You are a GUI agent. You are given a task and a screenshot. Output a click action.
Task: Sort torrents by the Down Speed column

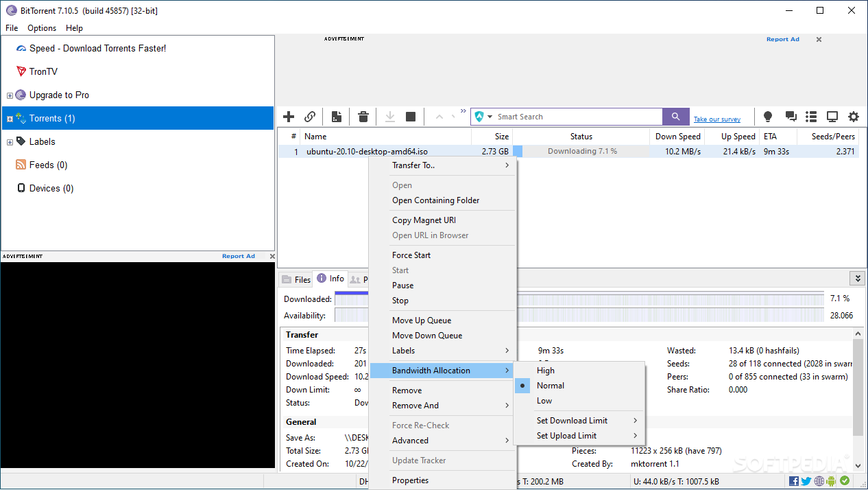(x=677, y=137)
